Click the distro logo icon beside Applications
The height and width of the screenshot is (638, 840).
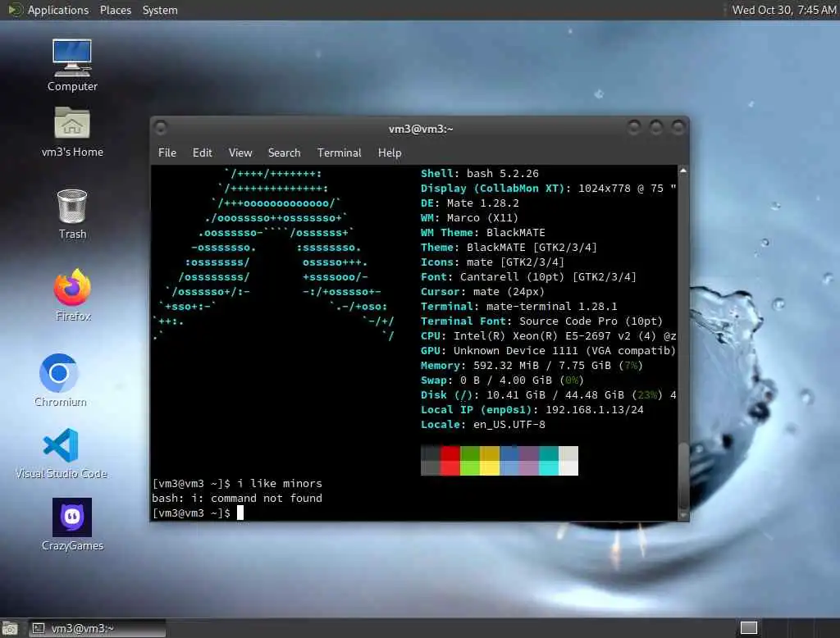coord(15,10)
